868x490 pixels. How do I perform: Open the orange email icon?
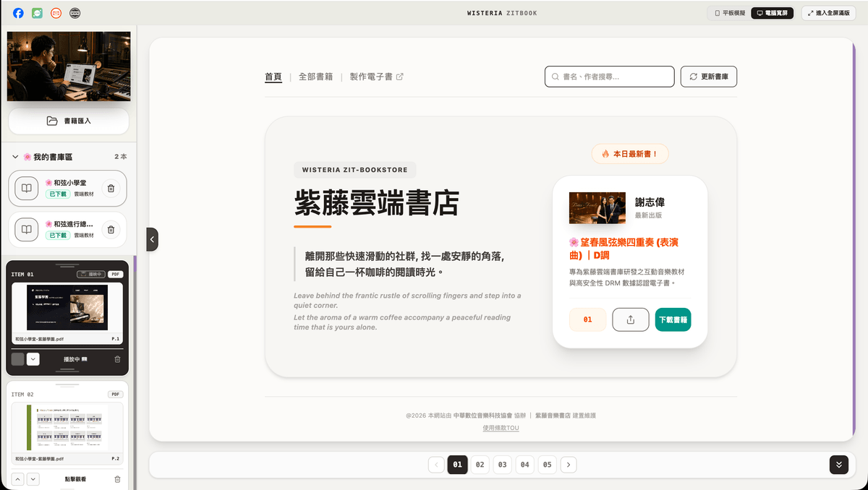(56, 13)
